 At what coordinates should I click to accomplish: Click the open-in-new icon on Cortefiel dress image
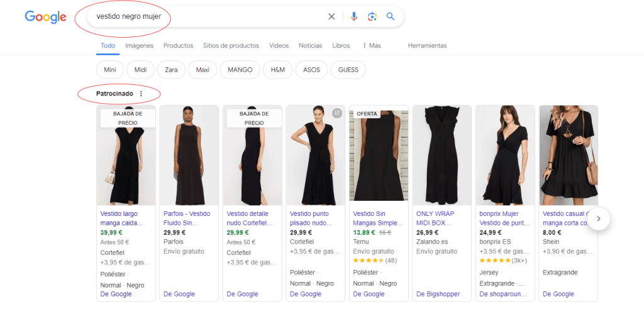(x=337, y=113)
